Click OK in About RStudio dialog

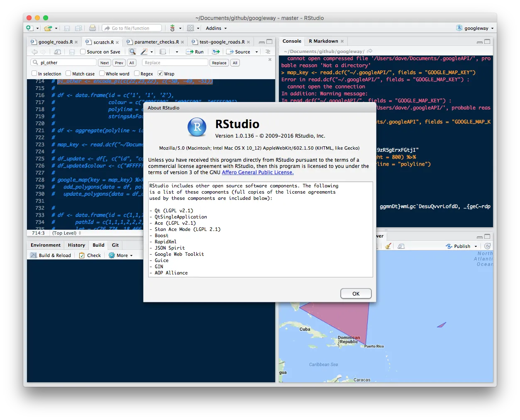[356, 294]
